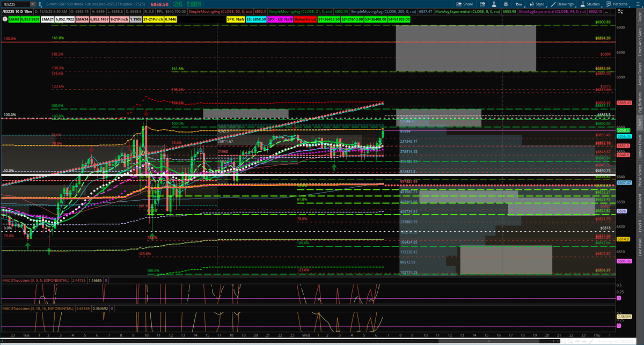Click the green up arrow signal near Wed
Screen dimensions: 644x345
click(334, 167)
